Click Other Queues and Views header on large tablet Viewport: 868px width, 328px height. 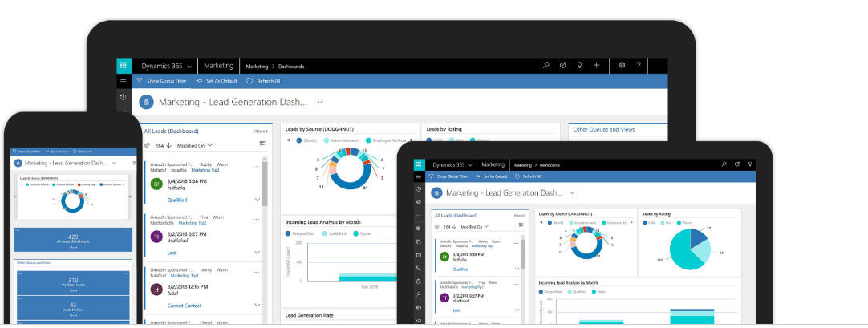coord(604,129)
